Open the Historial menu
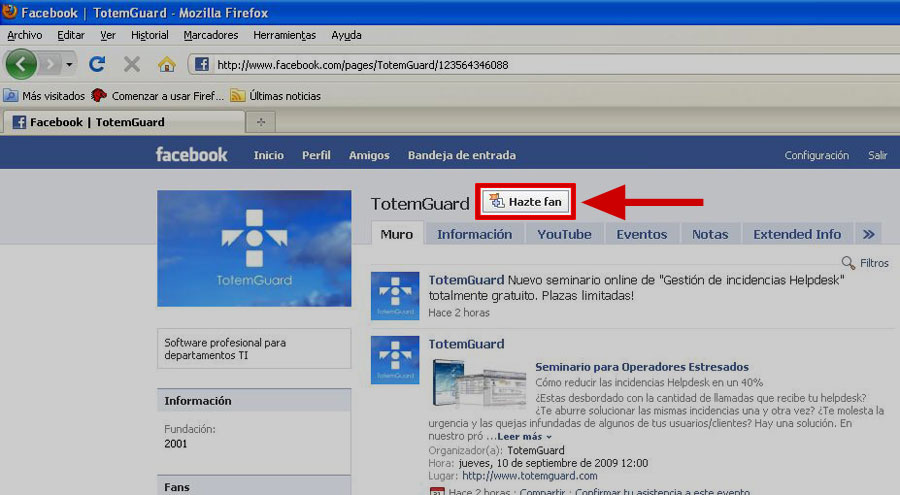 click(x=150, y=35)
